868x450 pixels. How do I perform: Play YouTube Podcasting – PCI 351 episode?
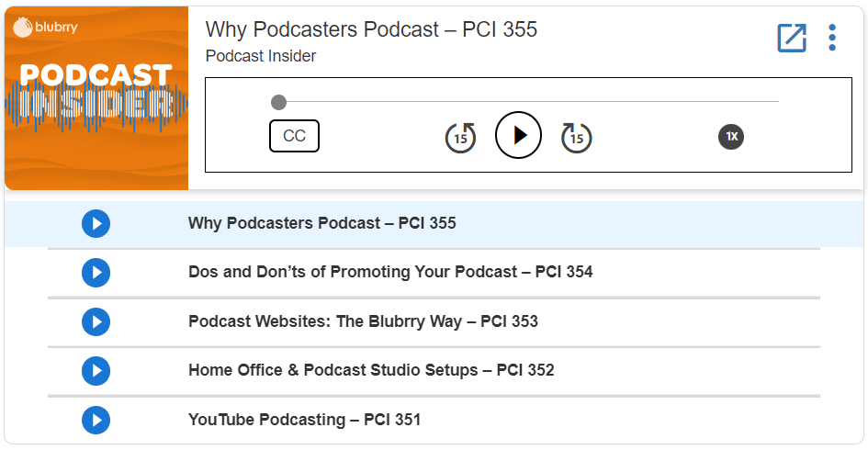click(x=96, y=420)
